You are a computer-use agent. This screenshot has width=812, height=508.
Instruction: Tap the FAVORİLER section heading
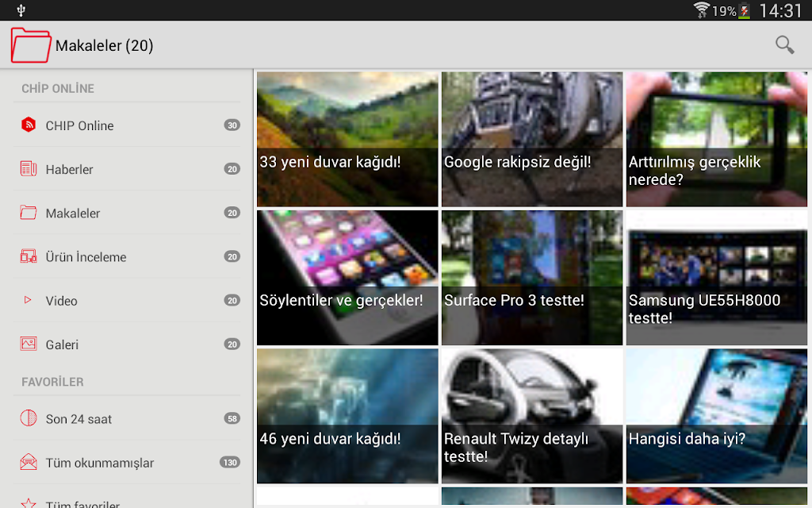point(52,382)
